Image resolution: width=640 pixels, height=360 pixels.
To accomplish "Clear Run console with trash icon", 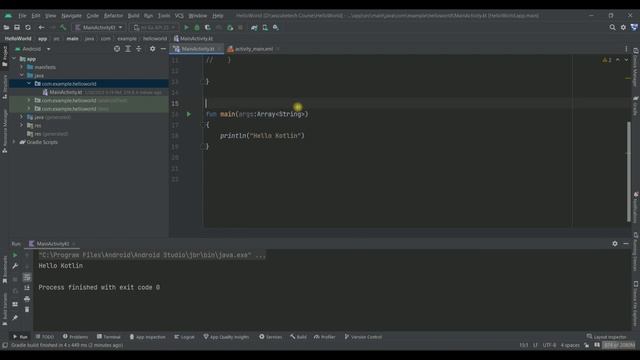I will [27, 309].
